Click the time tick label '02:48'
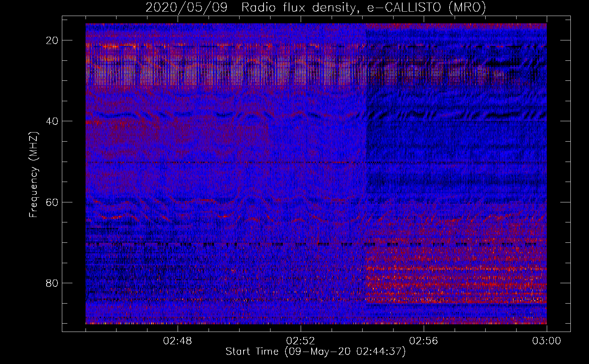The image size is (589, 364). click(x=178, y=341)
